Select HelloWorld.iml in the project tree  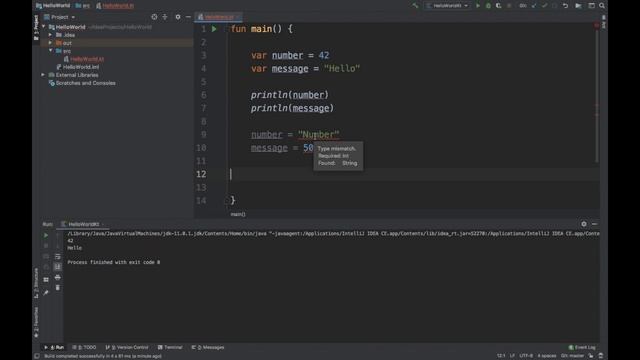click(78, 67)
